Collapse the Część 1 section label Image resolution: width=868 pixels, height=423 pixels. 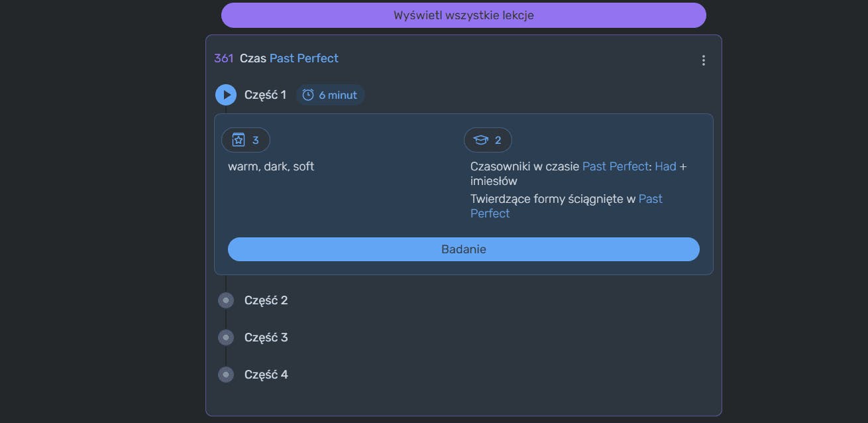[265, 95]
